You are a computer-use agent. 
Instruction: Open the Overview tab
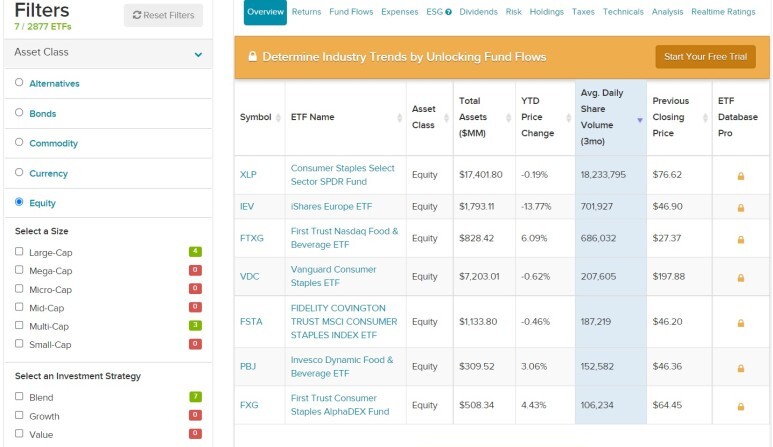[265, 12]
